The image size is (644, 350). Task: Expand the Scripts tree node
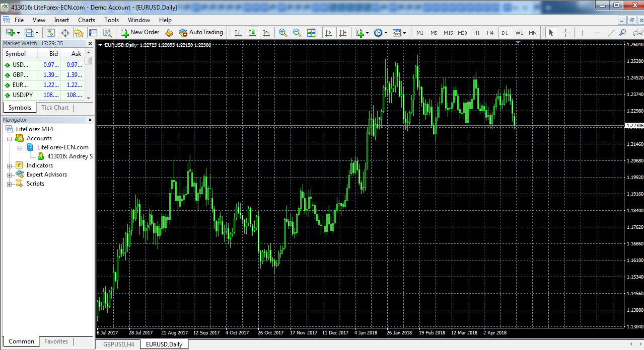pyautogui.click(x=9, y=184)
